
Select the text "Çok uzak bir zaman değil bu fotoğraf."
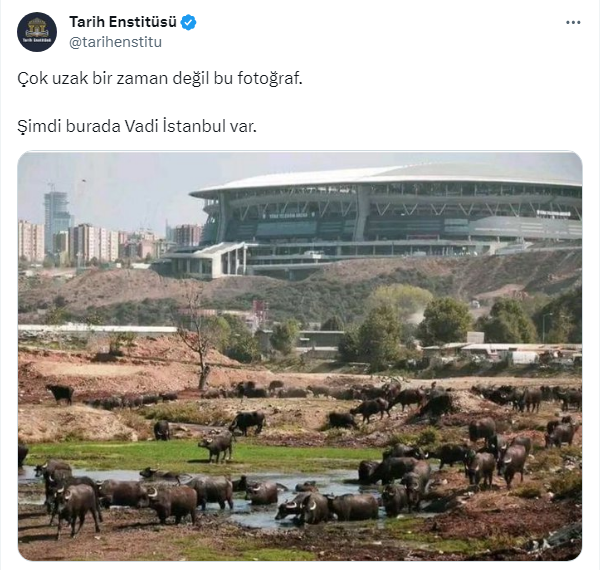click(x=160, y=79)
